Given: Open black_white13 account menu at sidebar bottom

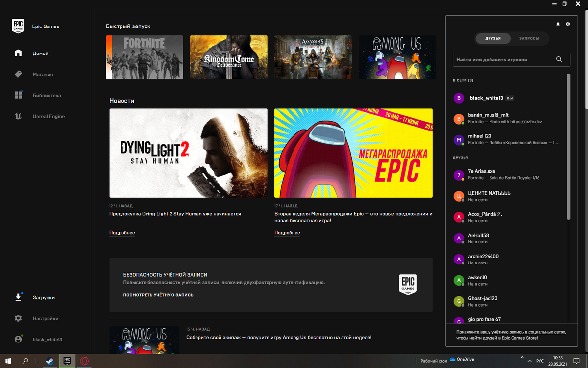Looking at the screenshot, I should [x=47, y=339].
